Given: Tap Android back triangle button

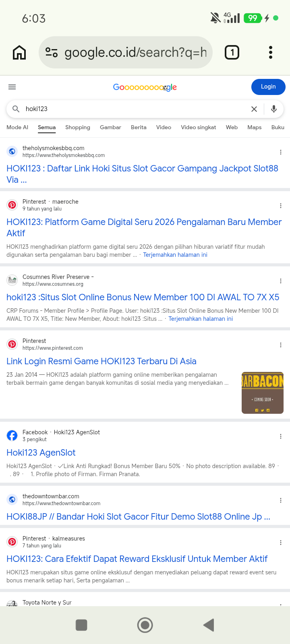Looking at the screenshot, I should point(208,625).
